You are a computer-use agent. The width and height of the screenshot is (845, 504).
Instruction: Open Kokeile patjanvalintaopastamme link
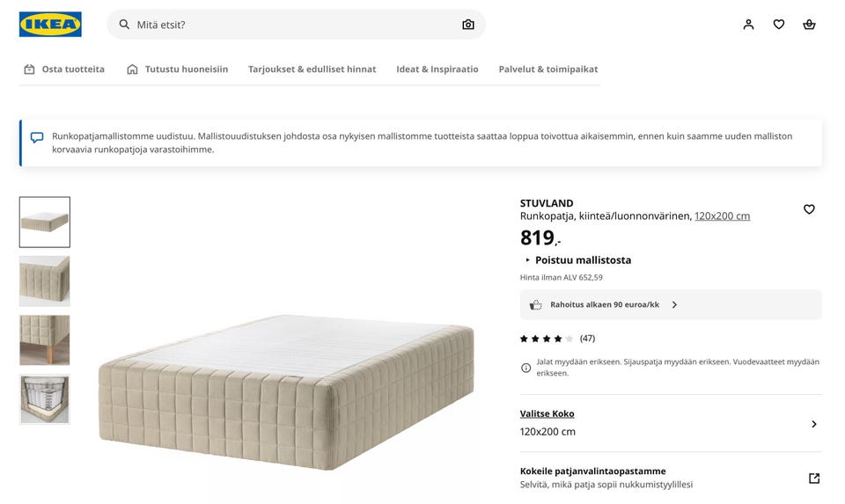[x=592, y=471]
